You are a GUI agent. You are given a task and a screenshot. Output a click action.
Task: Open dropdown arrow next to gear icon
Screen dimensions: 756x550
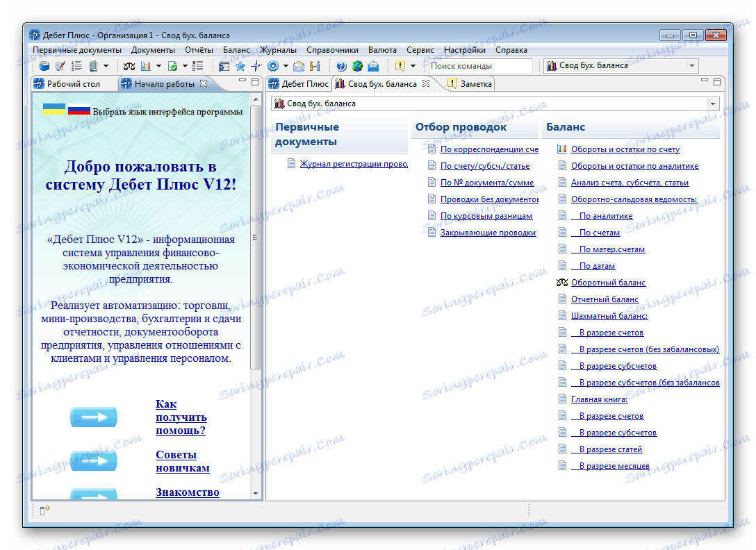[x=286, y=66]
